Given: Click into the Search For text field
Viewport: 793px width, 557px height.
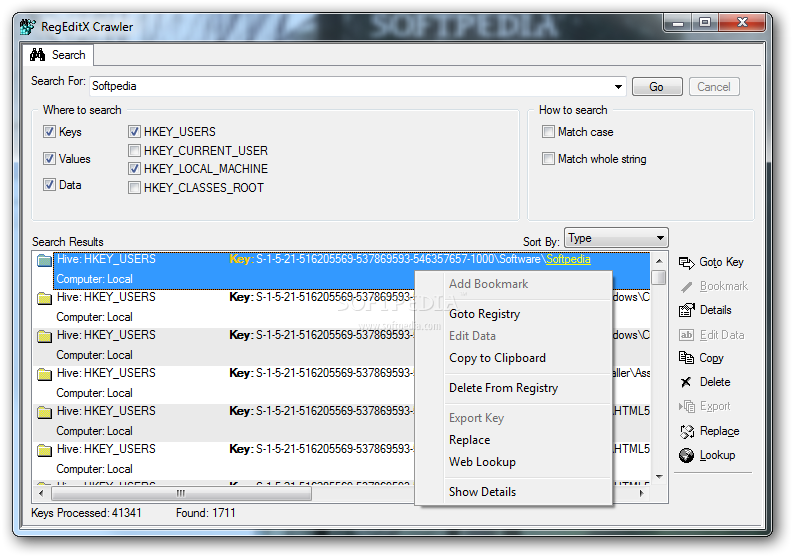Looking at the screenshot, I should [351, 87].
